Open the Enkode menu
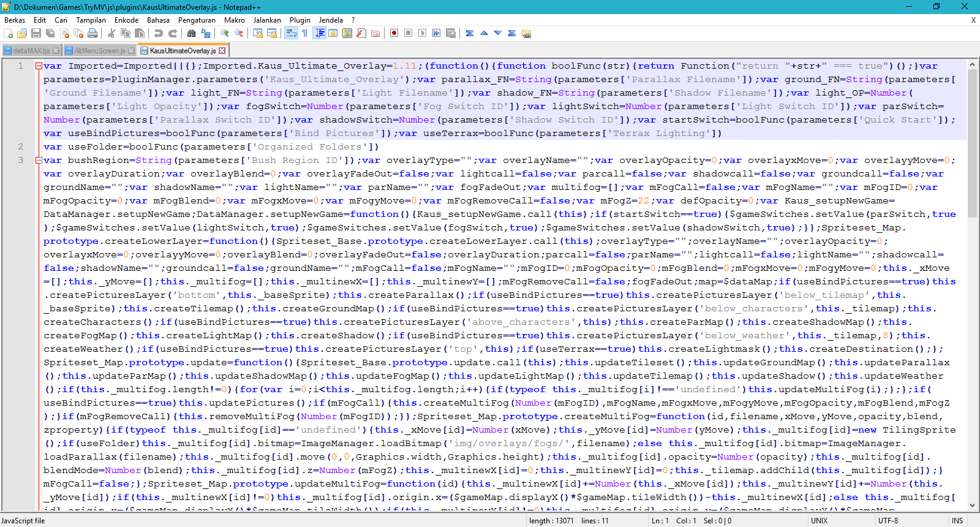 point(126,20)
